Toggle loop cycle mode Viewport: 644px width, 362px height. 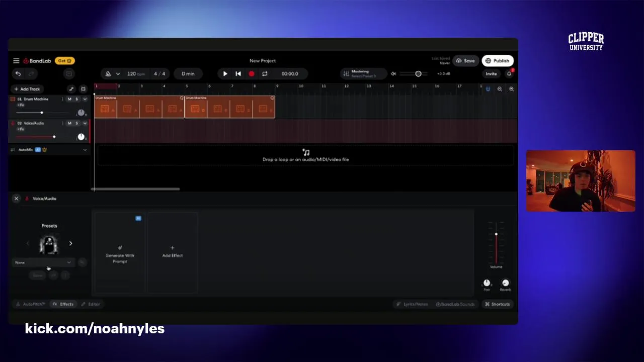[265, 74]
